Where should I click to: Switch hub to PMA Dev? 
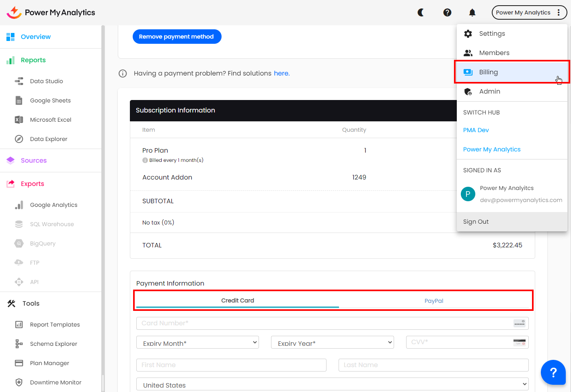tap(476, 130)
